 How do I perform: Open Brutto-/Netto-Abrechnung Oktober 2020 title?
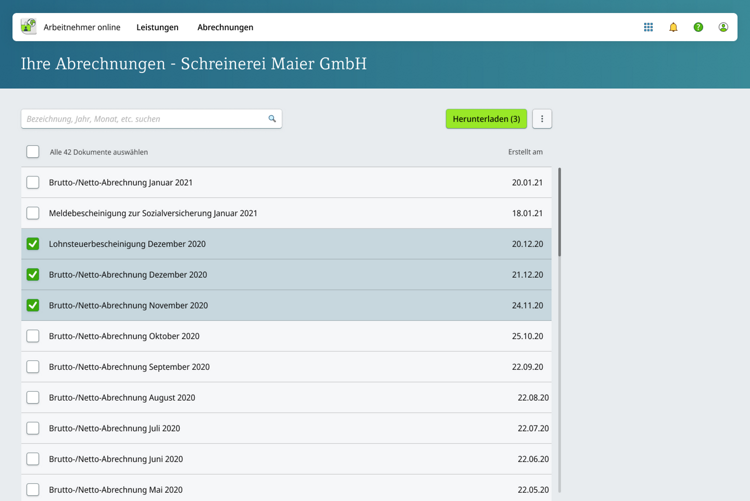(124, 336)
